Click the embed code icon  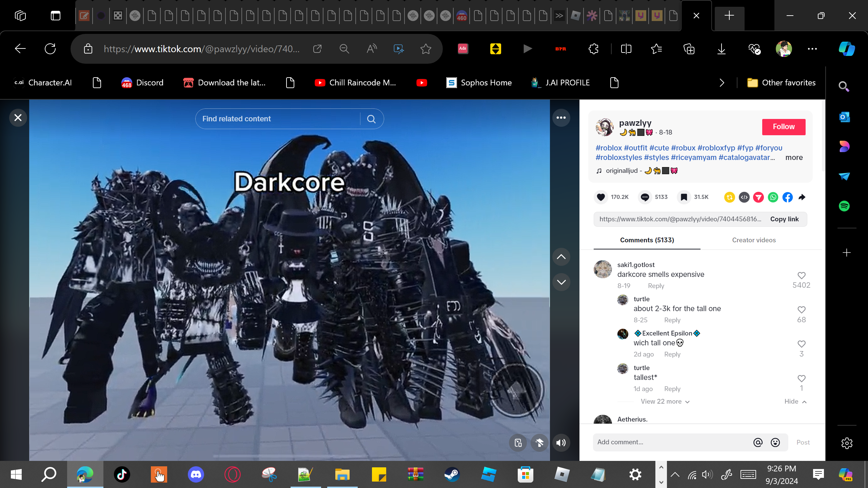pos(744,197)
